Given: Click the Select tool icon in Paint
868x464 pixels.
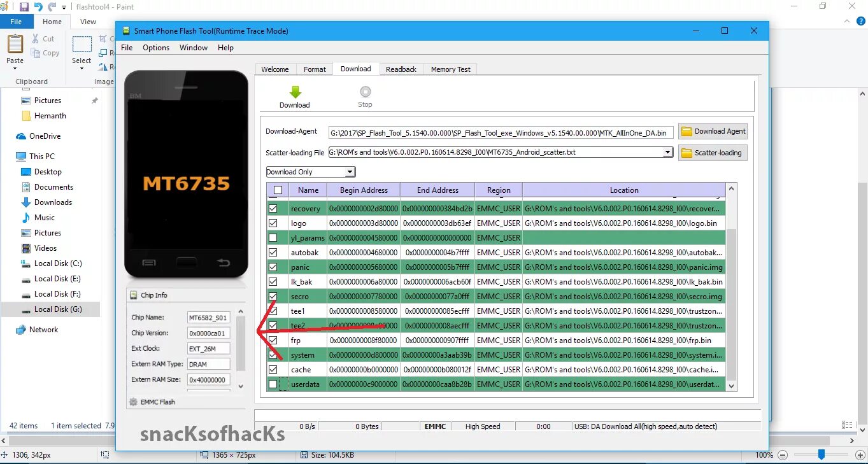Looking at the screenshot, I should point(82,45).
